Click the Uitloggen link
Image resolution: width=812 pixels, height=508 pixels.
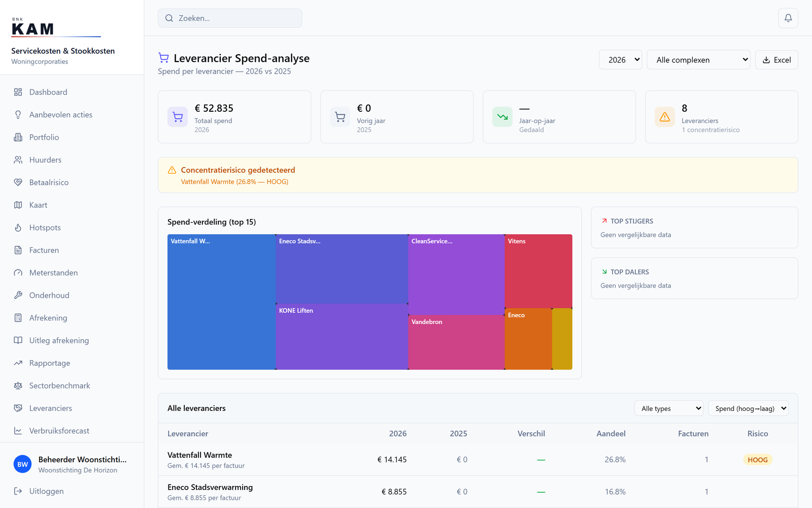click(72, 491)
